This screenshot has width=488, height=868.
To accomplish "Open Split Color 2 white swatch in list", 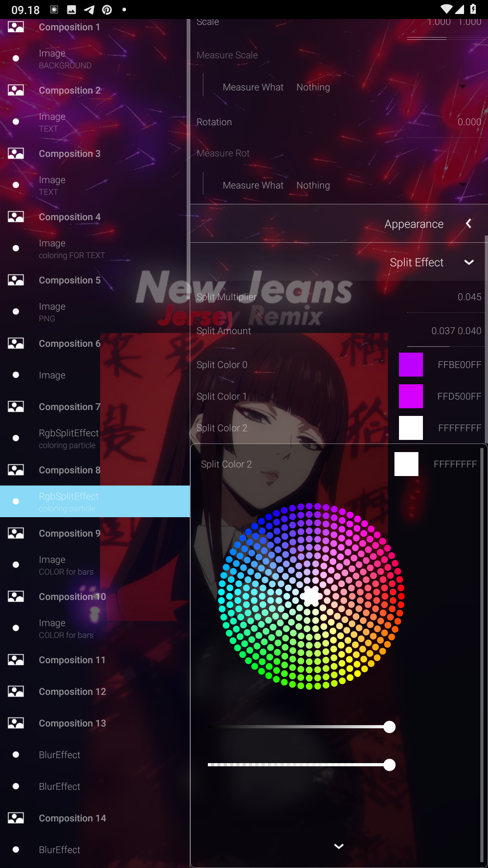I will pyautogui.click(x=411, y=428).
